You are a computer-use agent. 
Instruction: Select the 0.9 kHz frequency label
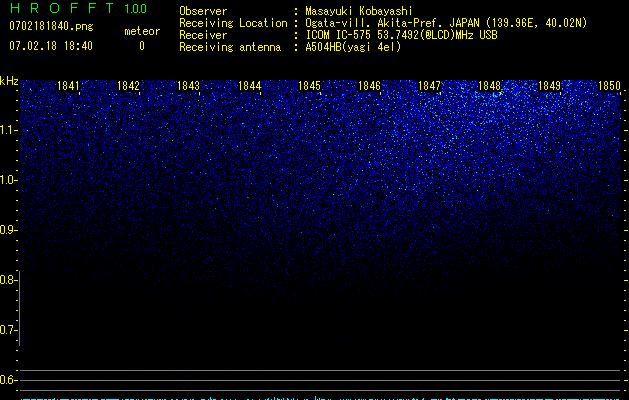[x=10, y=230]
